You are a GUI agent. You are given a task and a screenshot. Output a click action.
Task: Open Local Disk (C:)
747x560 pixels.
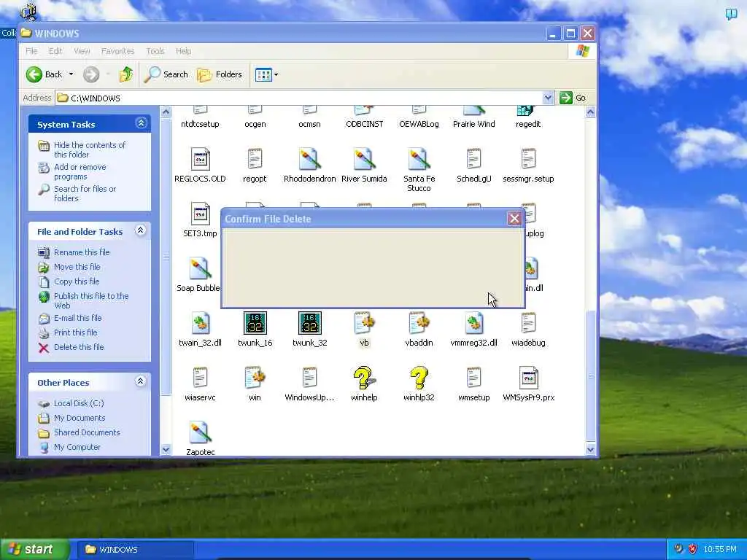click(79, 403)
